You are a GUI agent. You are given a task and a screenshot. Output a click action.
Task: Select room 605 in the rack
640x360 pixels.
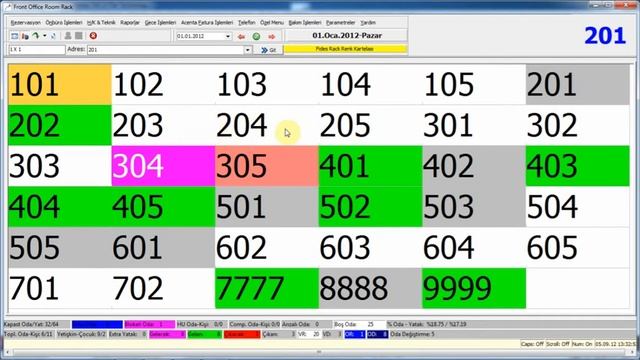pyautogui.click(x=578, y=247)
